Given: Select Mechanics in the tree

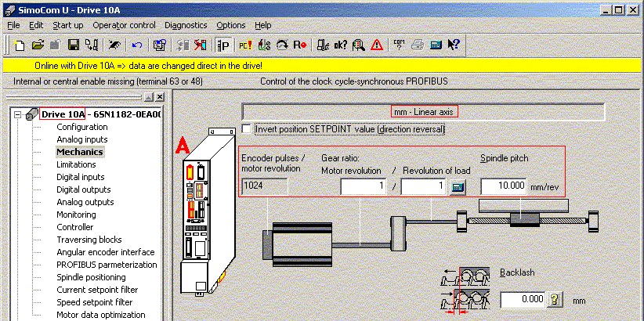Looking at the screenshot, I should pyautogui.click(x=80, y=152).
